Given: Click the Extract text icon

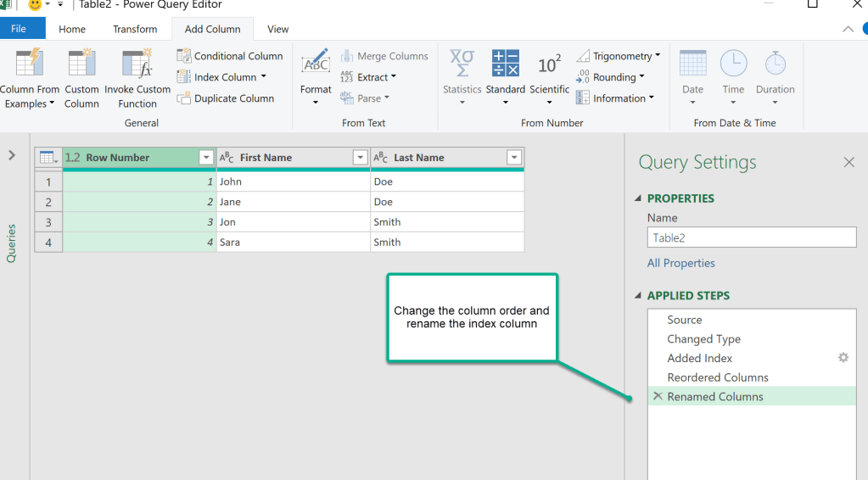Looking at the screenshot, I should (346, 77).
